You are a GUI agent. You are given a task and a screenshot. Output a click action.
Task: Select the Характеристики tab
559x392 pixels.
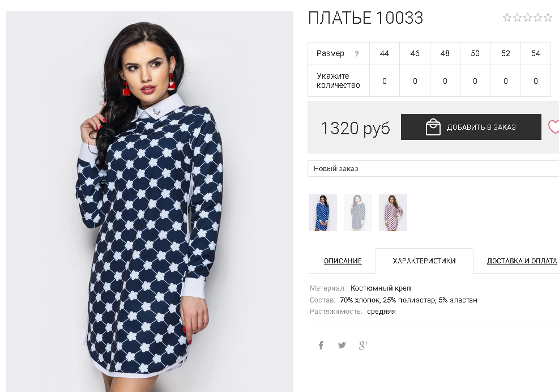coord(424,261)
